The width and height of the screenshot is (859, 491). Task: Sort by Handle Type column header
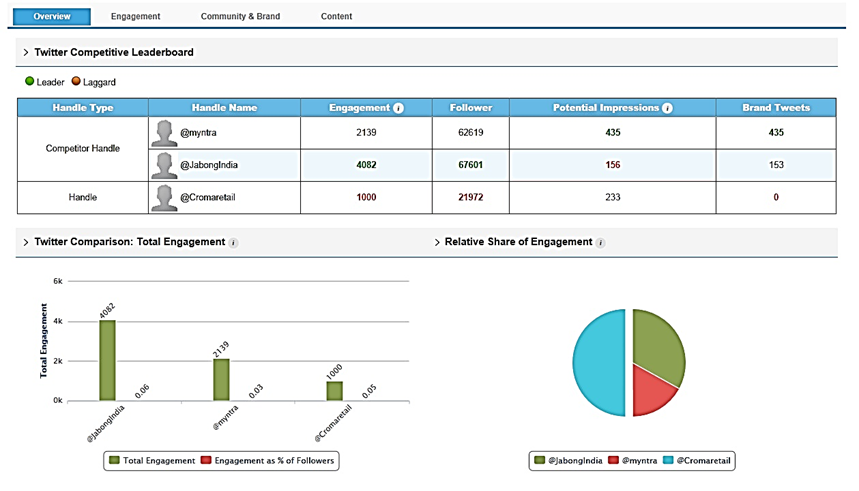click(x=83, y=108)
